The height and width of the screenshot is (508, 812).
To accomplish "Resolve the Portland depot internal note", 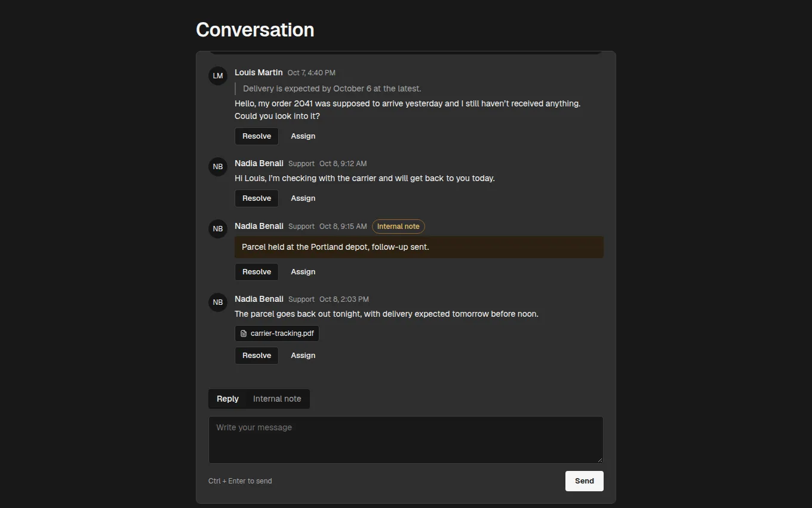I will [257, 272].
